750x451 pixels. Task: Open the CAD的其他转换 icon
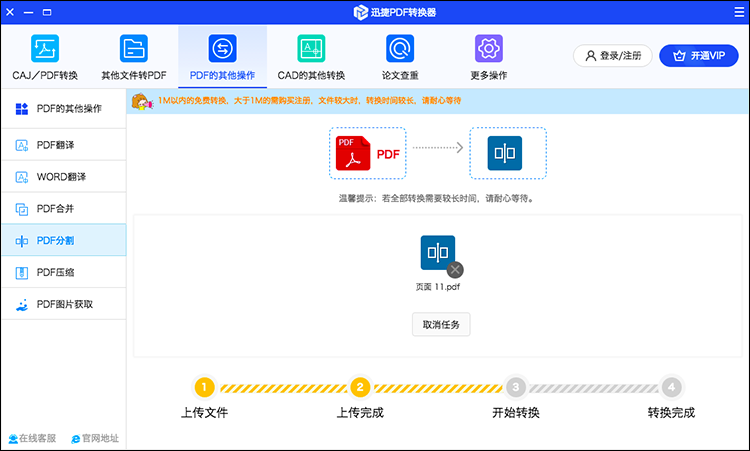(311, 48)
